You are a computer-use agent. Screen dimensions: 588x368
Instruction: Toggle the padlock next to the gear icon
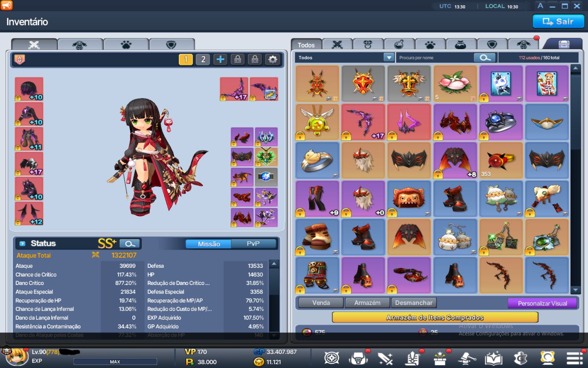[x=255, y=60]
